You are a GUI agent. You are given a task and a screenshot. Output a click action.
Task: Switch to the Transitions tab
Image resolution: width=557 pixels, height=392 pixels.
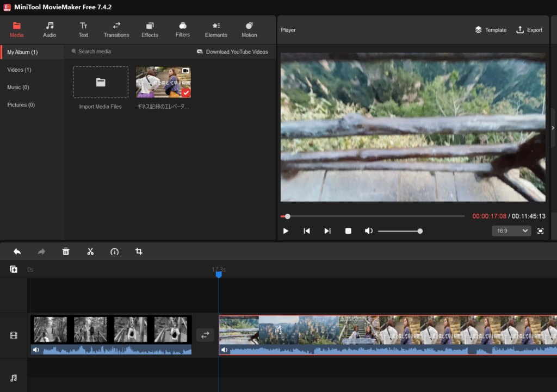(116, 29)
